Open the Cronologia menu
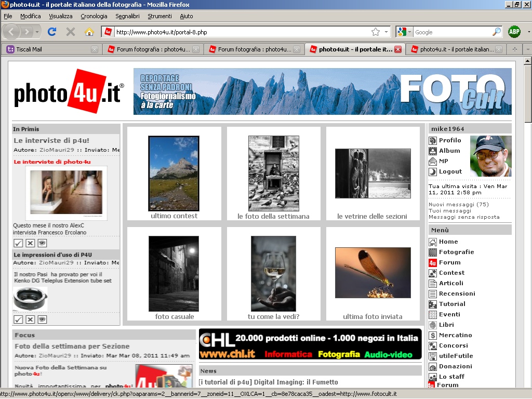This screenshot has height=399, width=532. click(94, 16)
